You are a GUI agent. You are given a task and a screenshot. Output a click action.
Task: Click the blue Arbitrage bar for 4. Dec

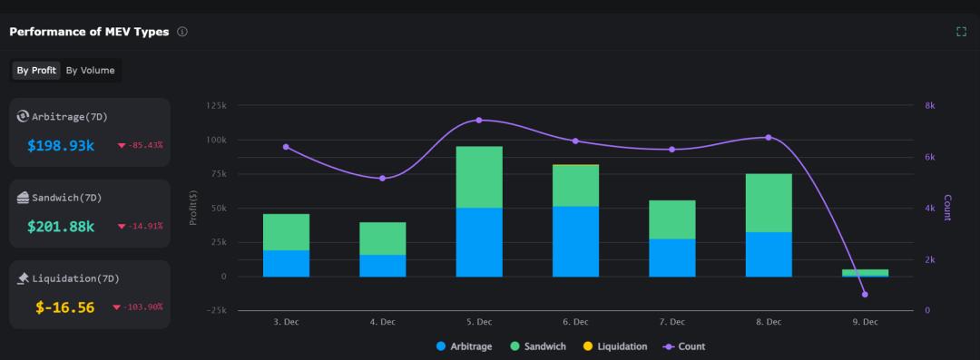pos(383,266)
